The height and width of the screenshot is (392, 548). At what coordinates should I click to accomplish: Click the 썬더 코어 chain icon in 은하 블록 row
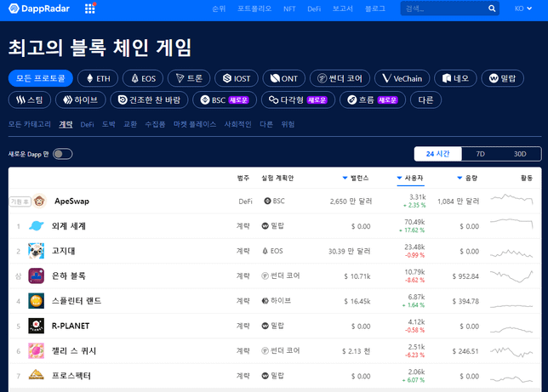pyautogui.click(x=265, y=276)
